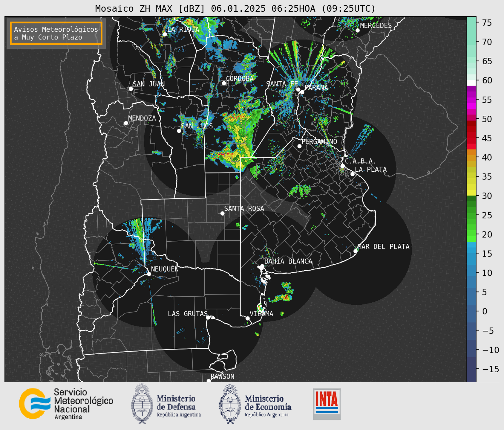Click the BAHÍA BLANCA label text
The height and width of the screenshot is (430, 504).
click(288, 261)
